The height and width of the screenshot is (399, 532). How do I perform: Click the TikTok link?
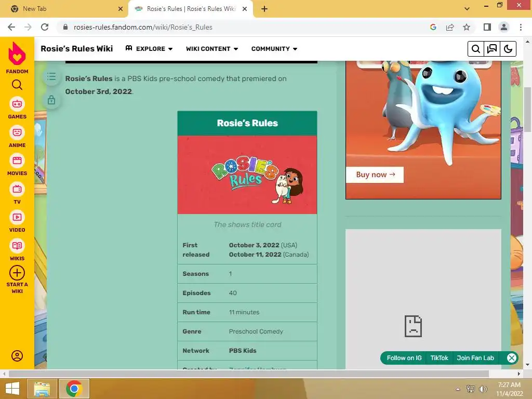439,358
